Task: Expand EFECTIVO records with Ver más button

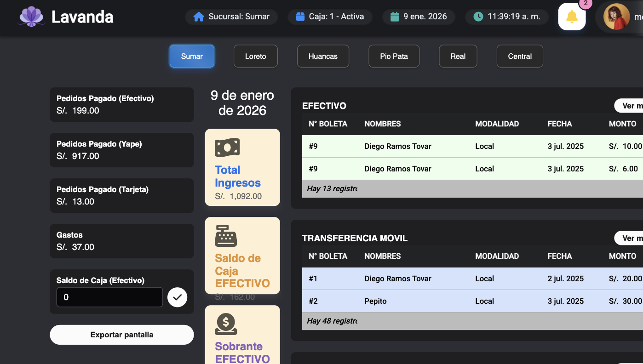Action: (630, 106)
